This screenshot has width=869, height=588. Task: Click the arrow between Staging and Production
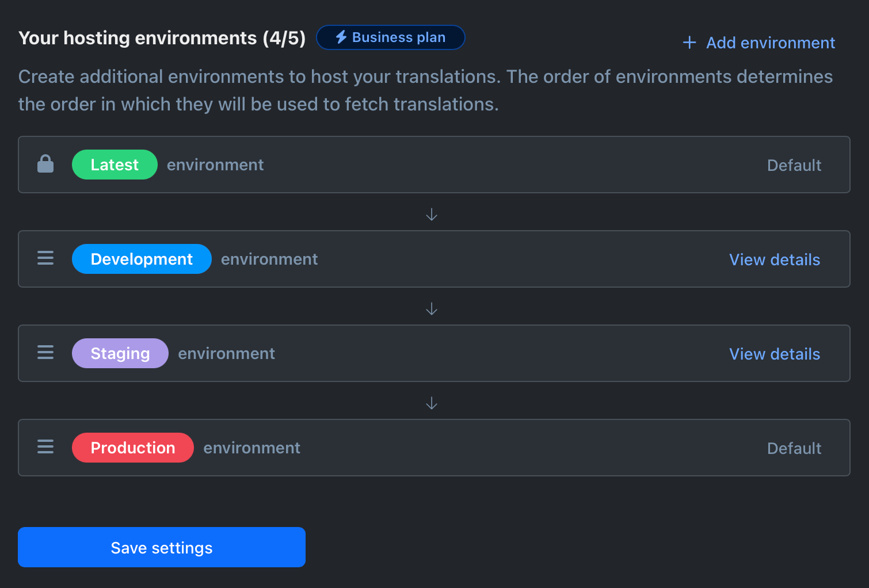point(432,403)
